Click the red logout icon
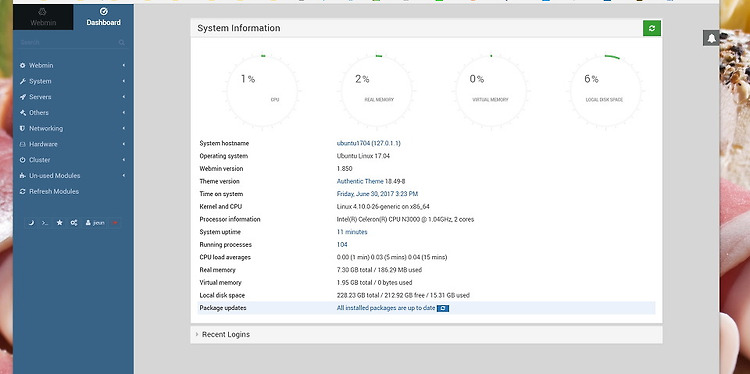Screen dimensions: 750x374 pos(115,223)
